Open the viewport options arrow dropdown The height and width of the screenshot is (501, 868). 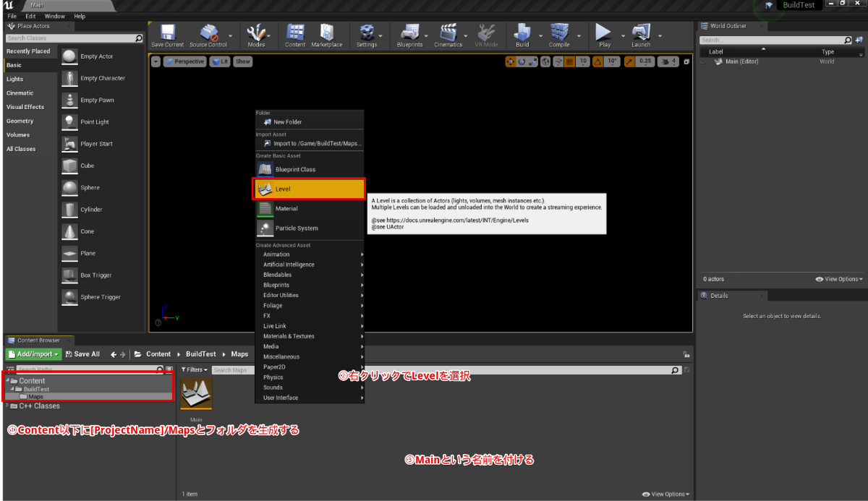pos(156,61)
